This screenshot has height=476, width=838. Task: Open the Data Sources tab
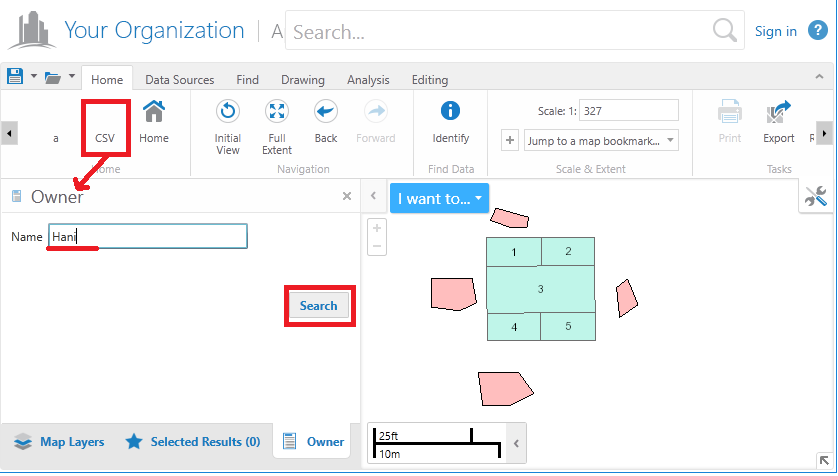point(180,80)
